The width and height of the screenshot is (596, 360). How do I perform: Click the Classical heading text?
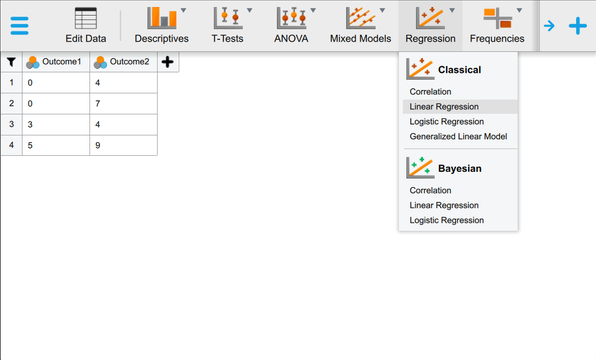(460, 70)
